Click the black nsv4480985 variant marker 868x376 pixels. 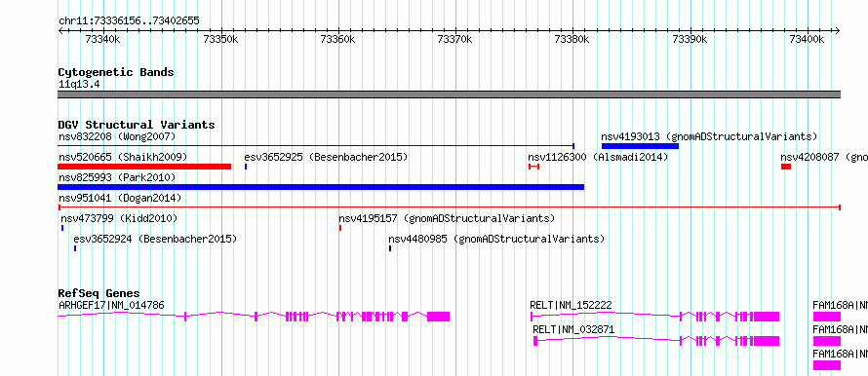pyautogui.click(x=390, y=248)
